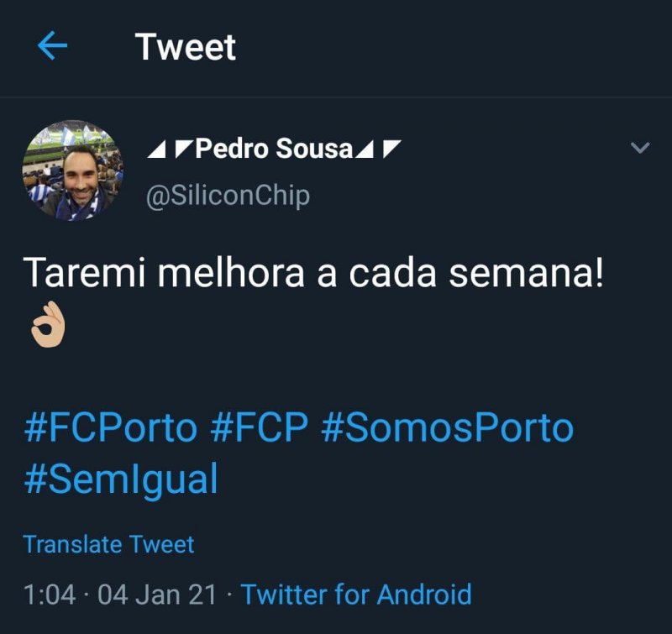The image size is (672, 634).
Task: Click the Tweet header title
Action: [186, 47]
